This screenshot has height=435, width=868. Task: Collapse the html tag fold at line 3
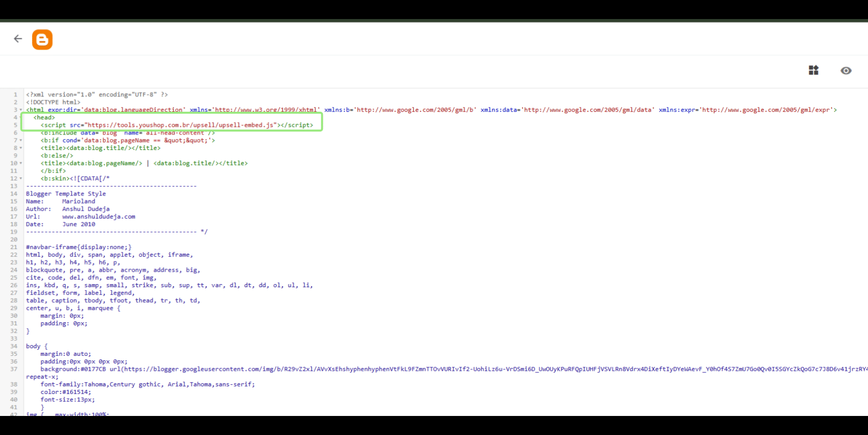tap(21, 110)
